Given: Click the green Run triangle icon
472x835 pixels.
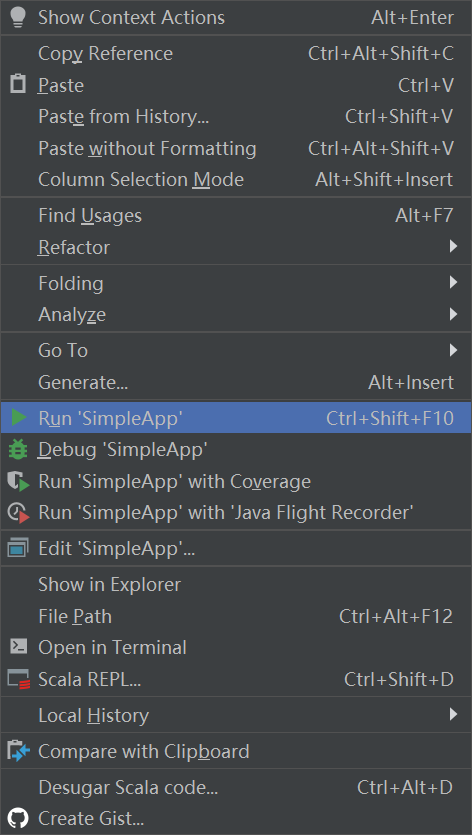Looking at the screenshot, I should point(19,418).
